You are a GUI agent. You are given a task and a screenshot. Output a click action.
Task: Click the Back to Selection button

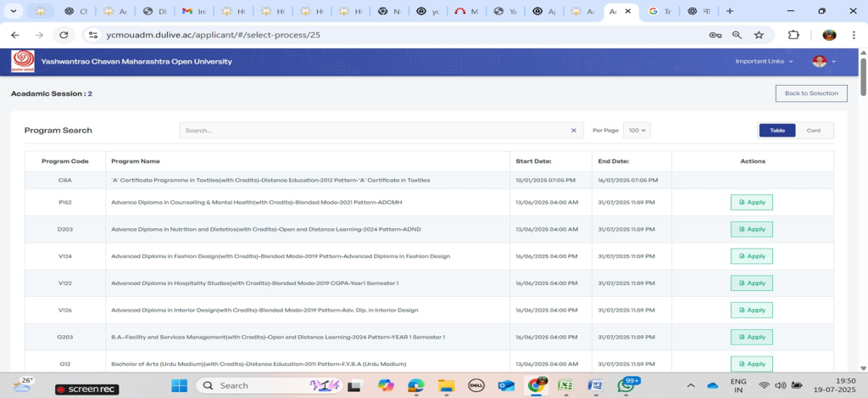[x=810, y=93]
